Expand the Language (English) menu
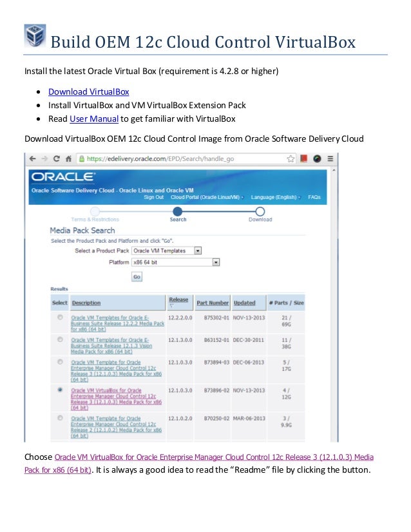This screenshot has width=411, height=532. 276,197
